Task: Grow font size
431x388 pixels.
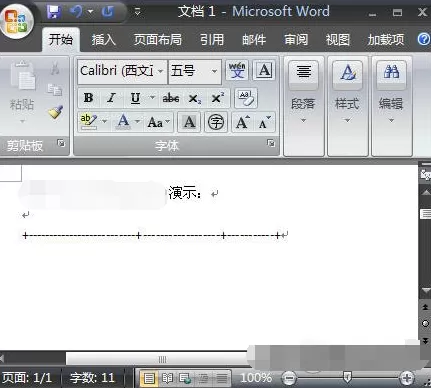Action: [242, 122]
